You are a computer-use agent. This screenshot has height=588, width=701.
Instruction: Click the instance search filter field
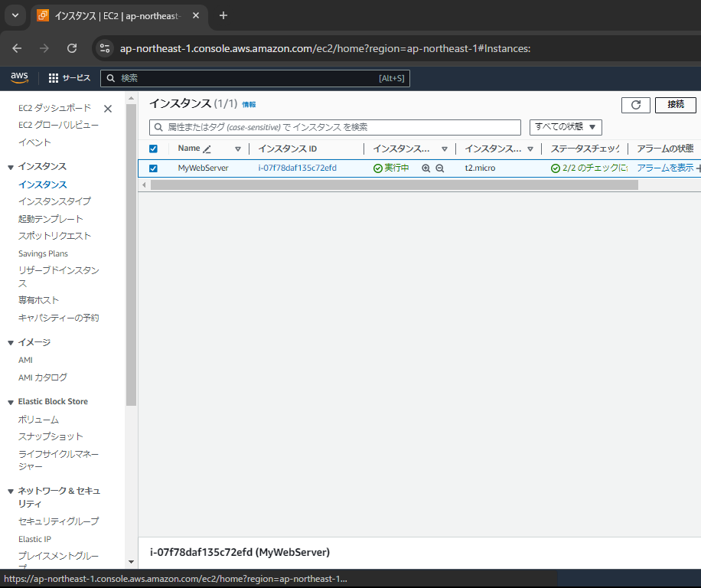pos(335,127)
